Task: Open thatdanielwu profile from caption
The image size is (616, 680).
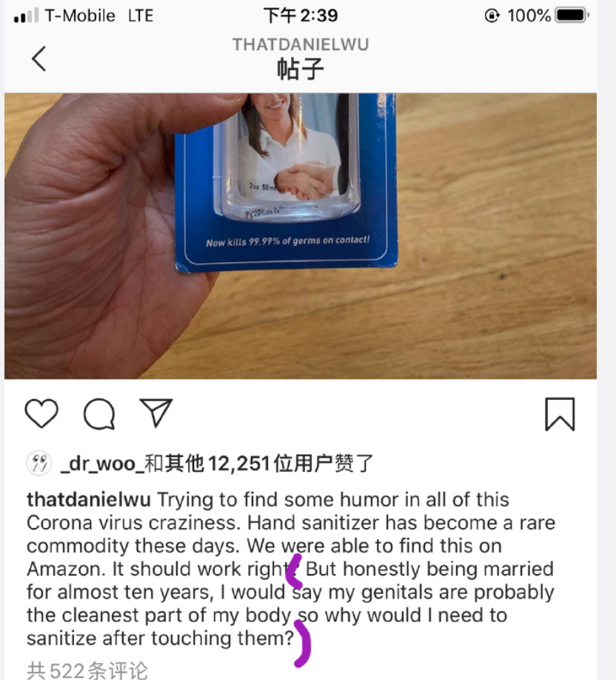Action: 88,499
